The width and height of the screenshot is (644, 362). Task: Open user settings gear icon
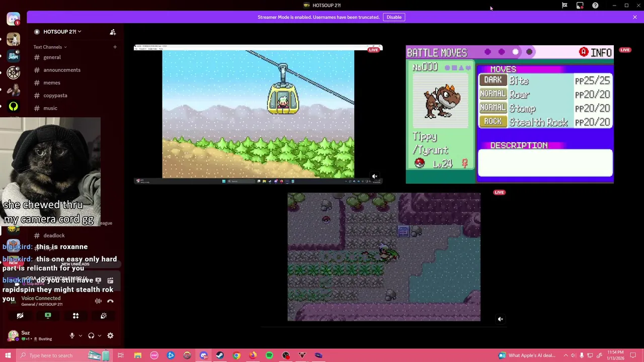coord(110,335)
